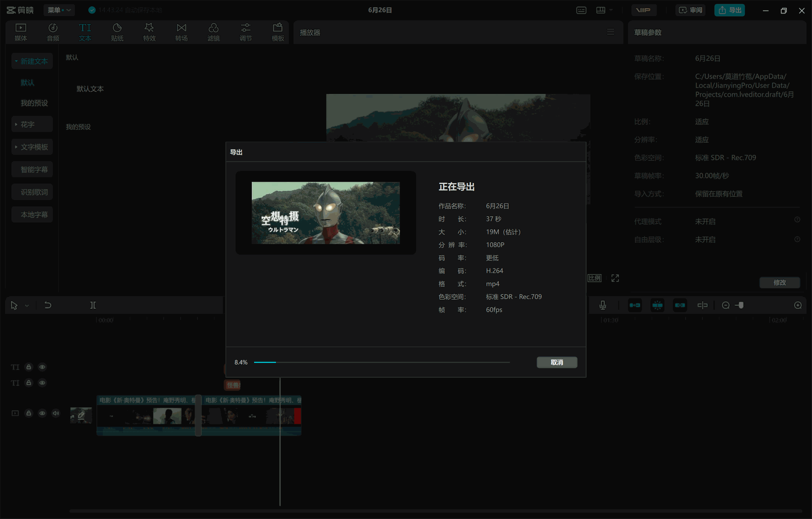Viewport: 812px width, 519px height.
Task: Click the 识别歌词 button
Action: 32,192
